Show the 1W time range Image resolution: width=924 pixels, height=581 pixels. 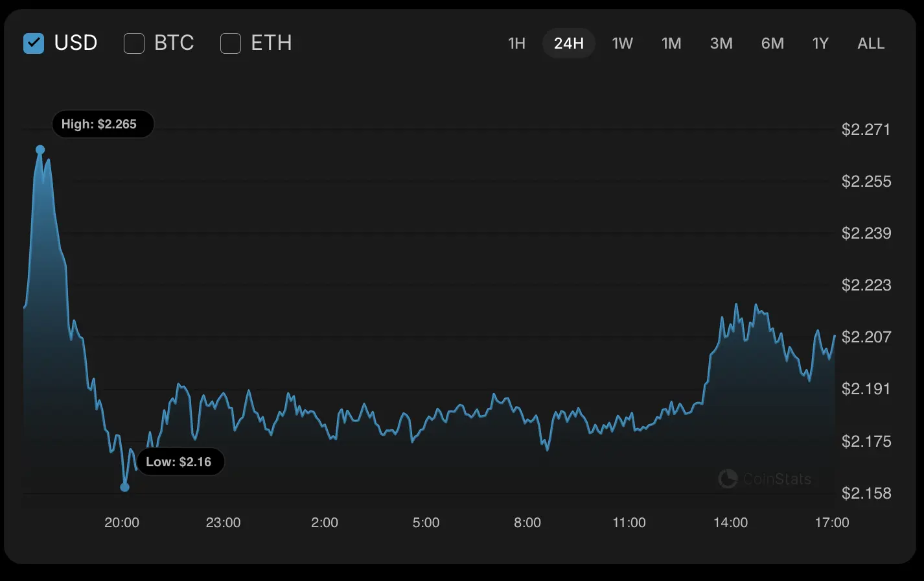(x=622, y=43)
